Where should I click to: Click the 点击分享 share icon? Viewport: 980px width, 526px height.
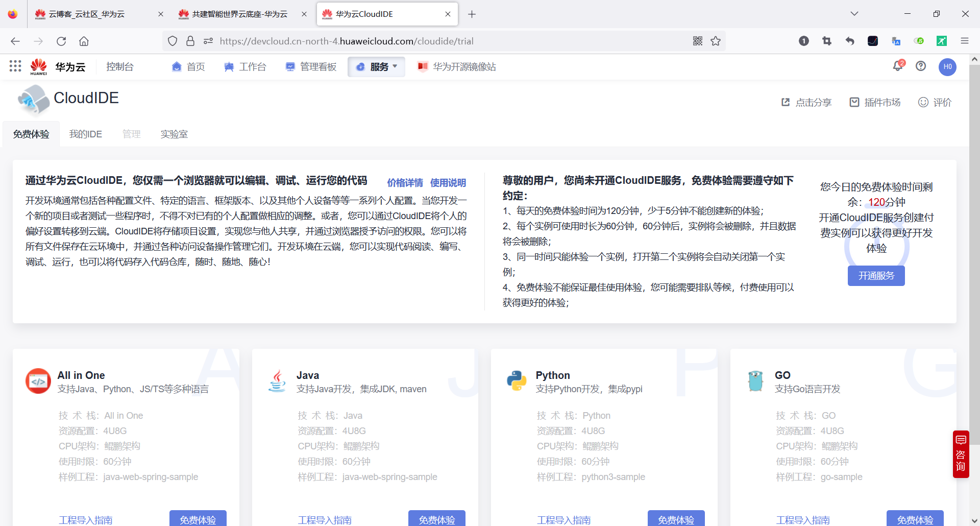point(786,102)
